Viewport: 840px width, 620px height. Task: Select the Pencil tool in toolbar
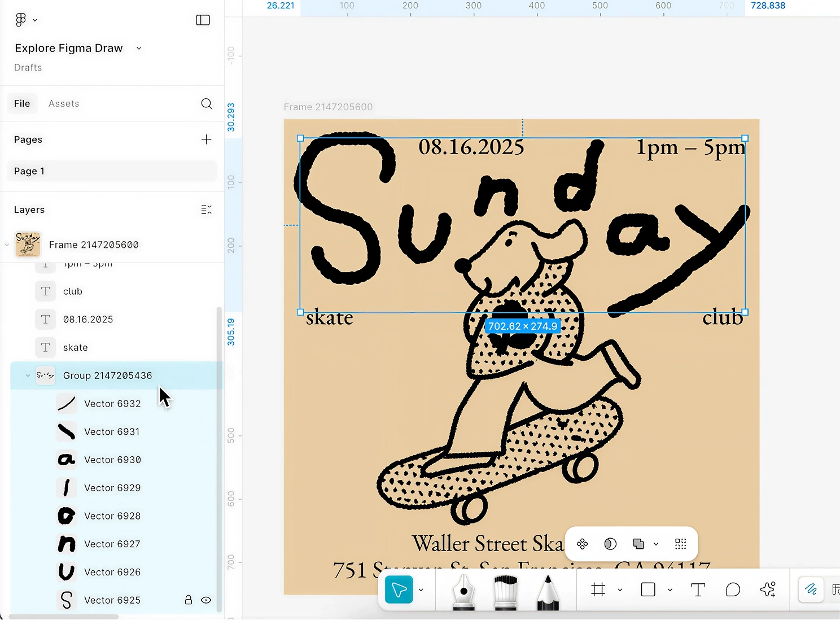pyautogui.click(x=548, y=591)
